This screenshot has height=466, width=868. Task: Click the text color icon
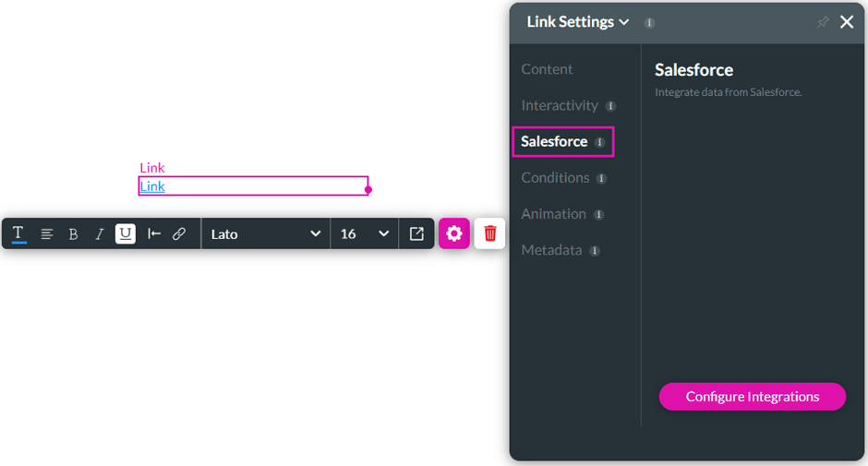click(x=18, y=234)
